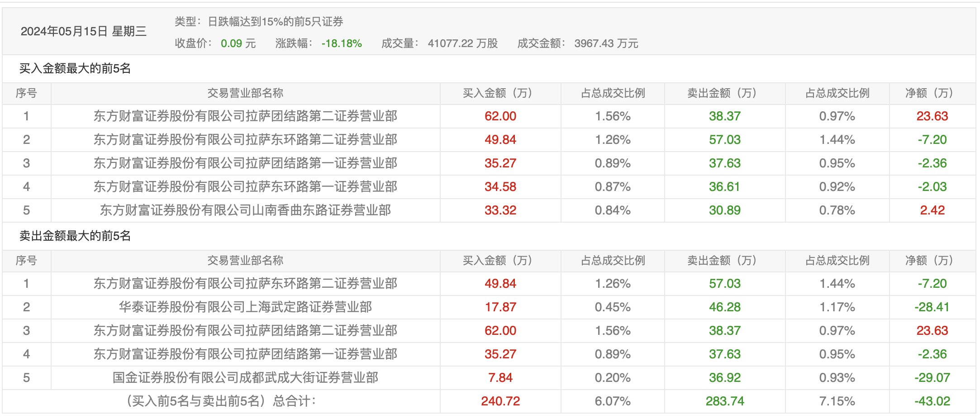The image size is (980, 419).
Task: Click the closing price 0.09 元
Action: pyautogui.click(x=238, y=43)
